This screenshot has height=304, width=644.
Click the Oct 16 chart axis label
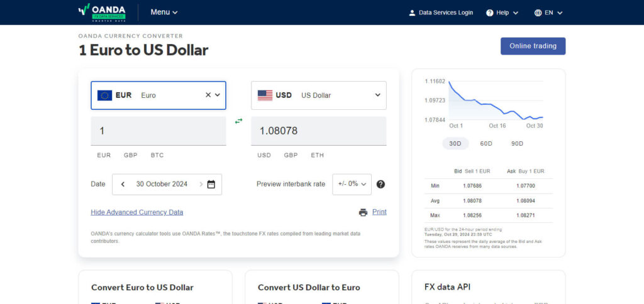coord(497,126)
